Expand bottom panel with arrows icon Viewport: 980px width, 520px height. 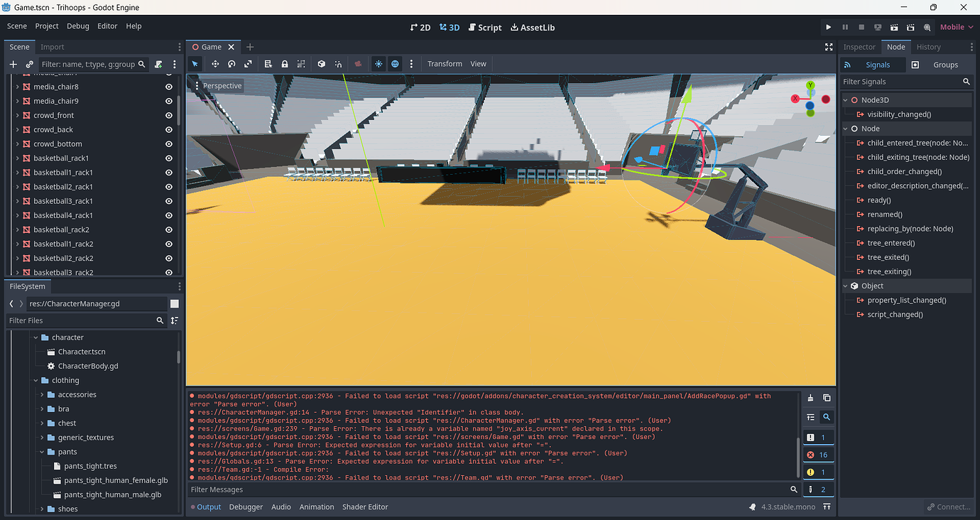827,507
